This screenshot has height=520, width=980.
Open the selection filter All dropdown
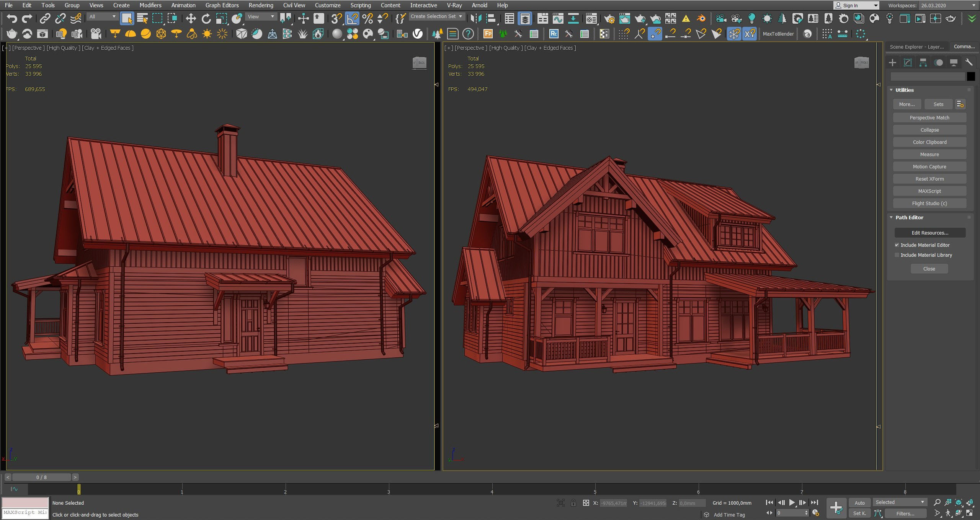[x=102, y=17]
